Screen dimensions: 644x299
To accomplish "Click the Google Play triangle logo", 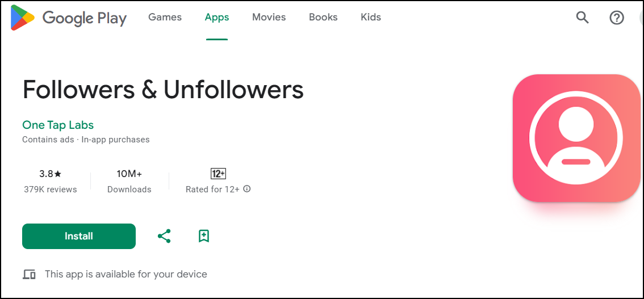I will pos(22,18).
